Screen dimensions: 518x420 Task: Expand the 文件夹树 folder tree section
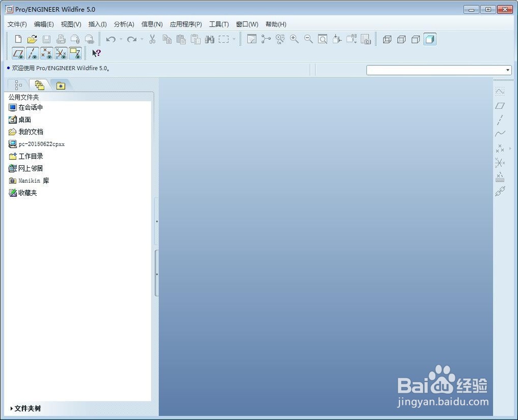pyautogui.click(x=25, y=409)
